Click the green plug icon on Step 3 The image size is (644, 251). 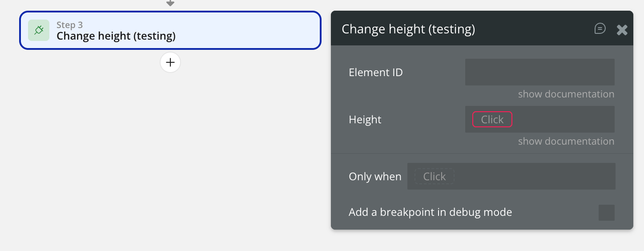click(x=39, y=30)
